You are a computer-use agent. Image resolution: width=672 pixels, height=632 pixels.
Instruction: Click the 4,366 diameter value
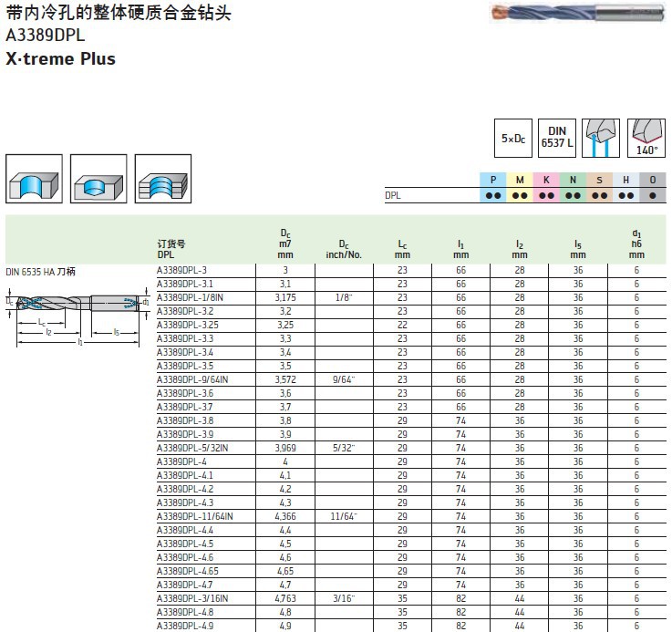285,516
